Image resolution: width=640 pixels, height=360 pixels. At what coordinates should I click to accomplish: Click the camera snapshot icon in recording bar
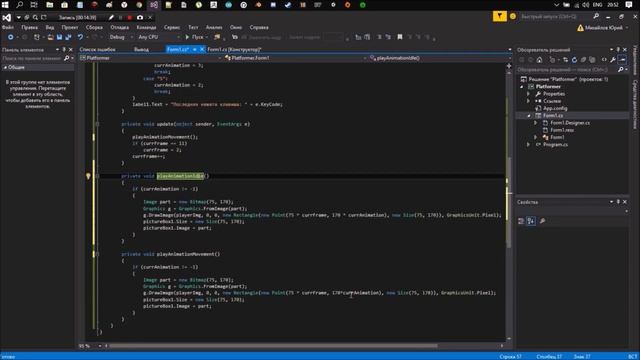pyautogui.click(x=140, y=18)
